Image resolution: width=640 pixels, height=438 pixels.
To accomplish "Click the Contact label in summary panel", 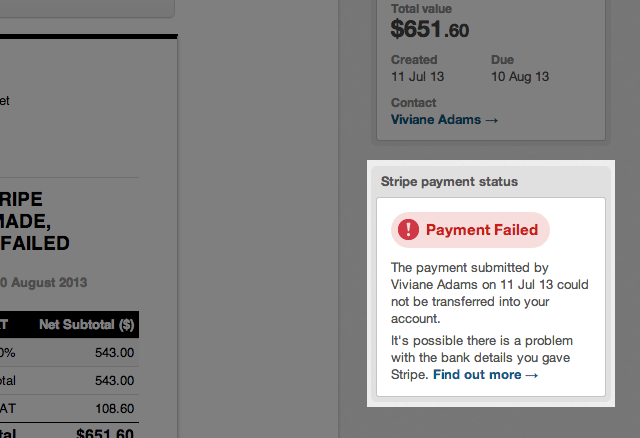I will pos(413,103).
